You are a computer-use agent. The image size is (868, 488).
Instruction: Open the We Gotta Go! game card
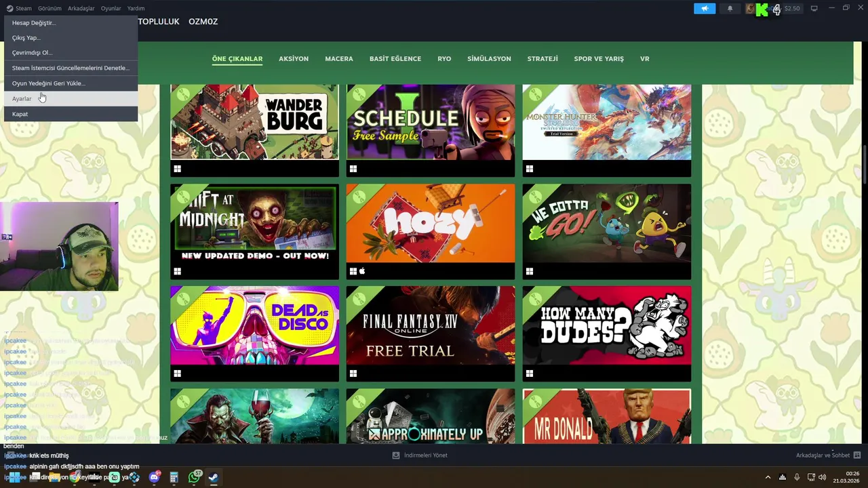coord(607,231)
